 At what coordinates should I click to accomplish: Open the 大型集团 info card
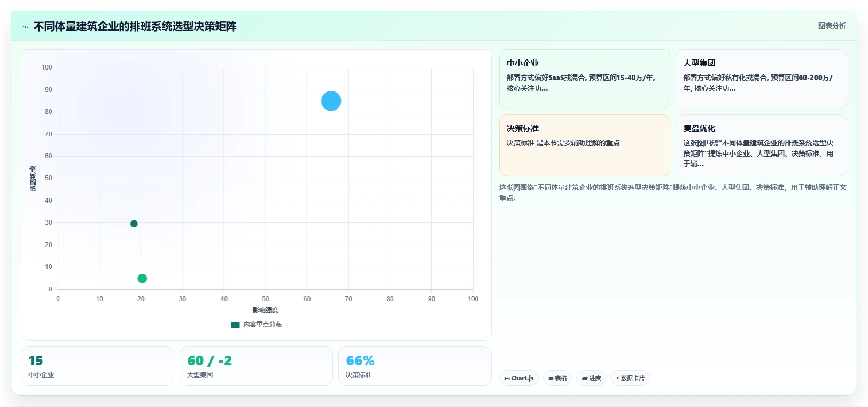(761, 79)
